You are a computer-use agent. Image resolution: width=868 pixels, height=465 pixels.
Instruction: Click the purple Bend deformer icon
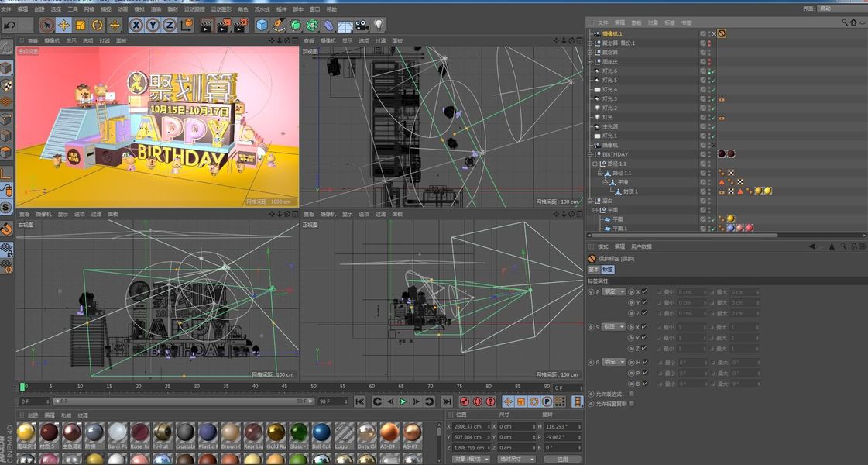[329, 25]
